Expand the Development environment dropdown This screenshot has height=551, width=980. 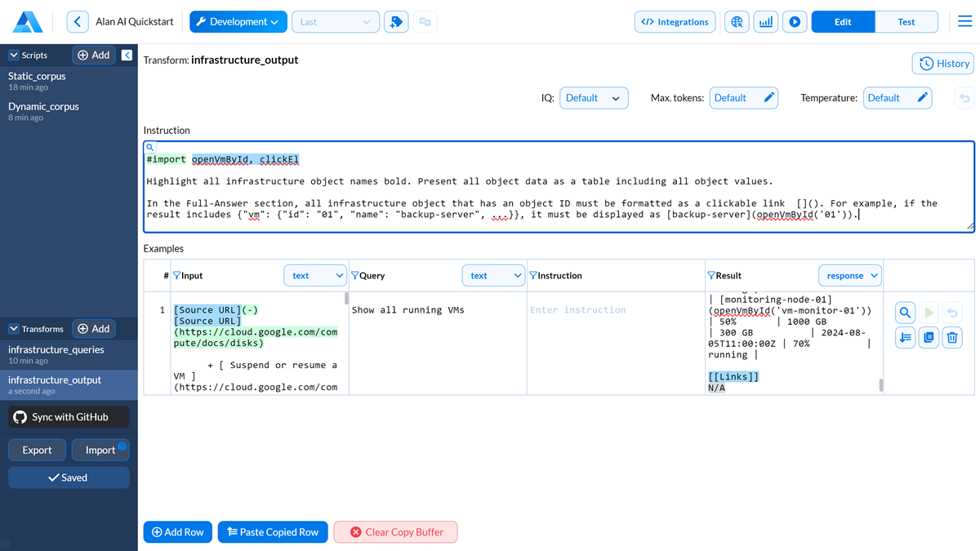point(238,22)
